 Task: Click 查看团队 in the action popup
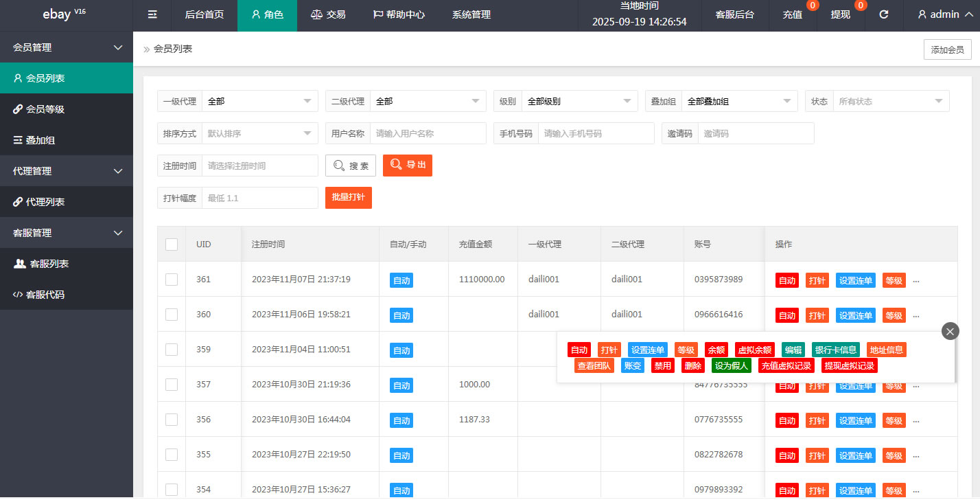click(594, 365)
